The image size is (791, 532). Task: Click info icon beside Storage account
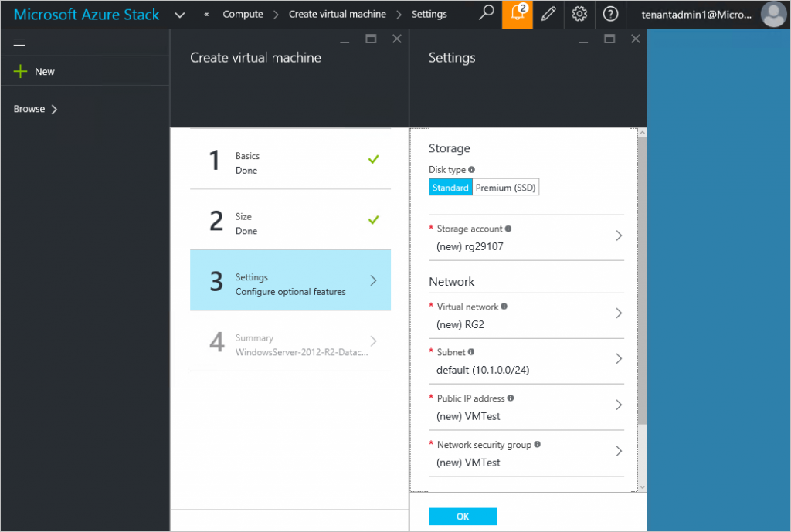[x=508, y=229]
